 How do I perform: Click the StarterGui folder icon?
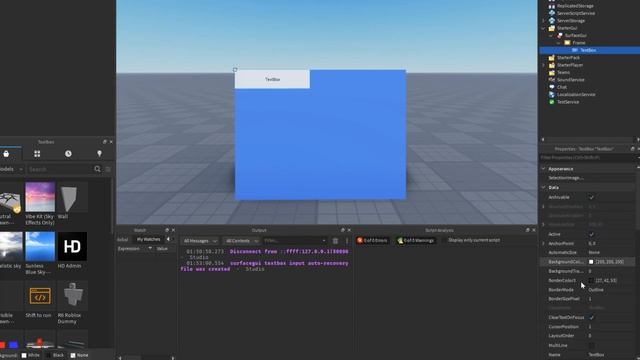pyautogui.click(x=552, y=28)
